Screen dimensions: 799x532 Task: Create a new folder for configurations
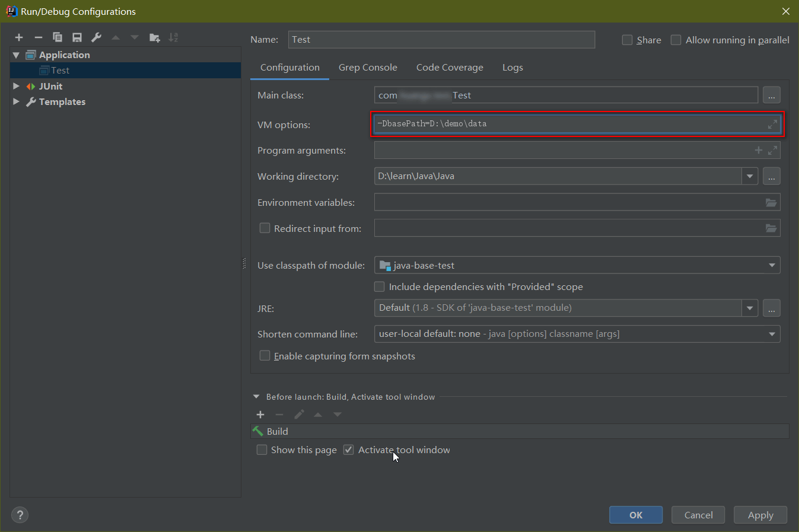click(x=154, y=37)
